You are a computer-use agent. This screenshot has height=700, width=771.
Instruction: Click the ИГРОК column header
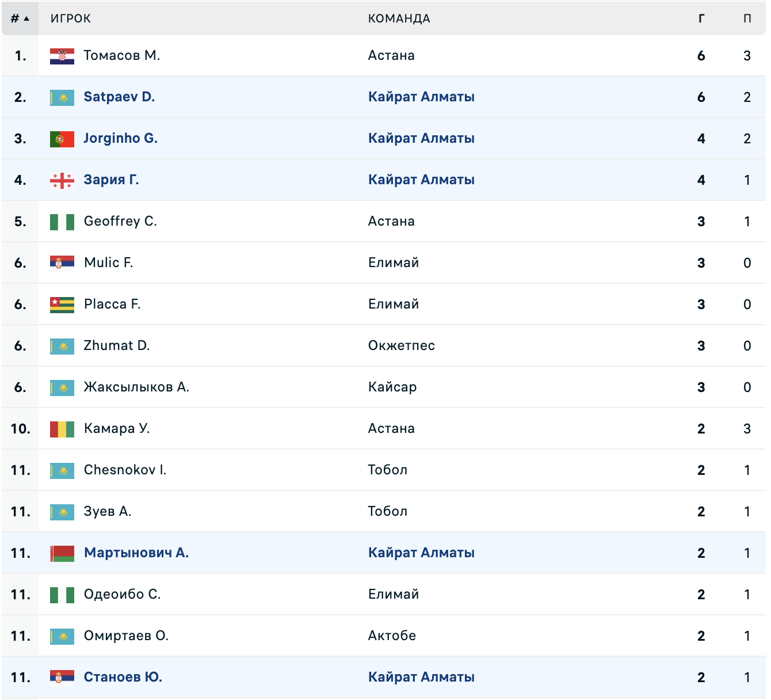pyautogui.click(x=71, y=18)
